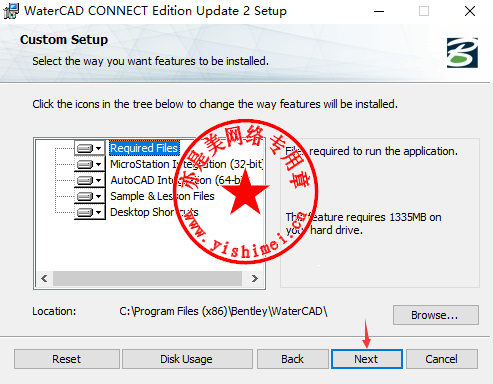Viewport: 493px width, 384px height.
Task: Minimize the setup window
Action: coord(379,11)
